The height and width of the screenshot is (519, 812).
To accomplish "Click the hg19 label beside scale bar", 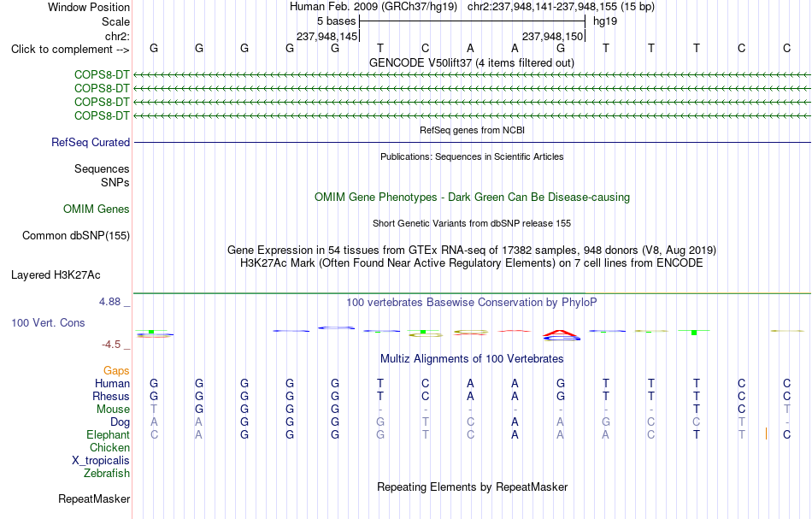I will (x=605, y=21).
